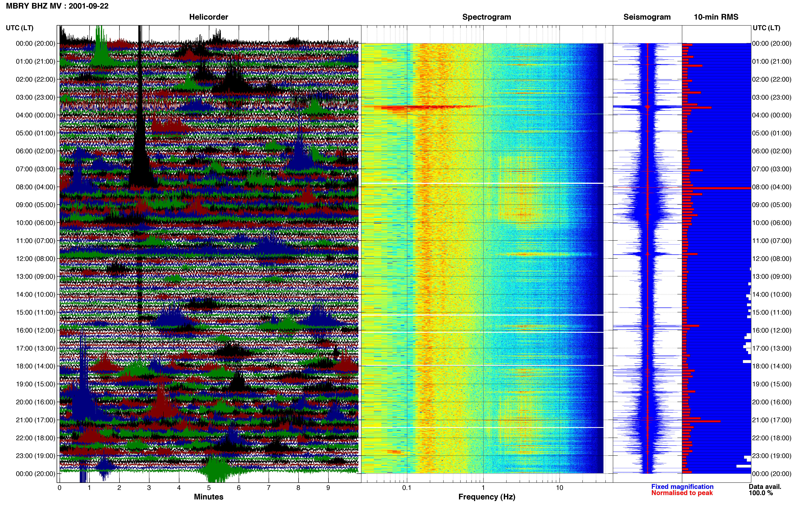Click the right time label '00:00 (20:00)' at bottom

772,474
